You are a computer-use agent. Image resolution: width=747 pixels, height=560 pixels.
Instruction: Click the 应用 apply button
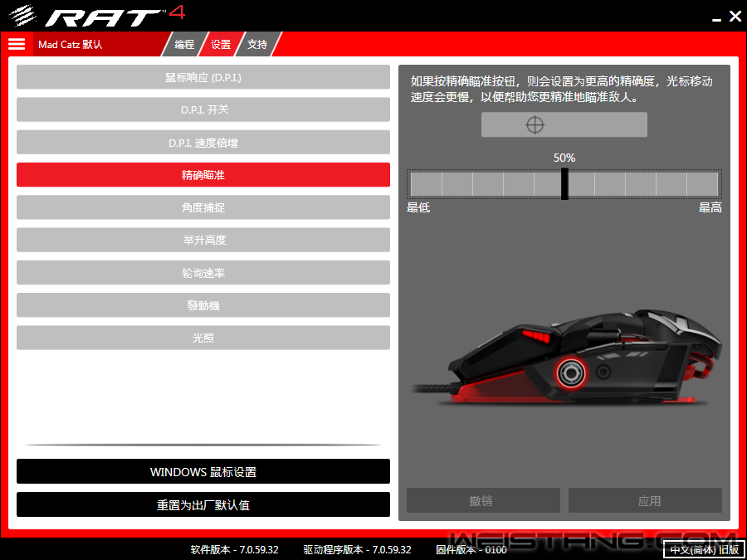click(x=646, y=500)
